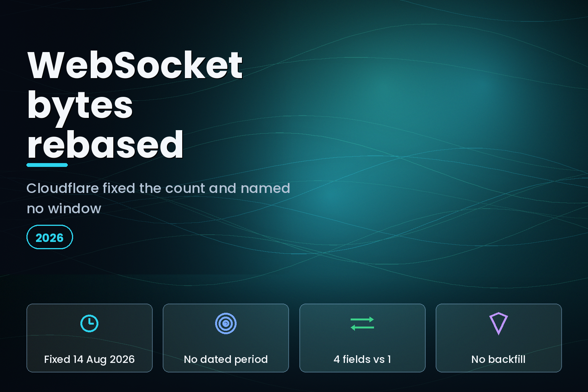This screenshot has height=392, width=588.
Task: Click the purple gem icon above No backfill
Action: coord(498,323)
